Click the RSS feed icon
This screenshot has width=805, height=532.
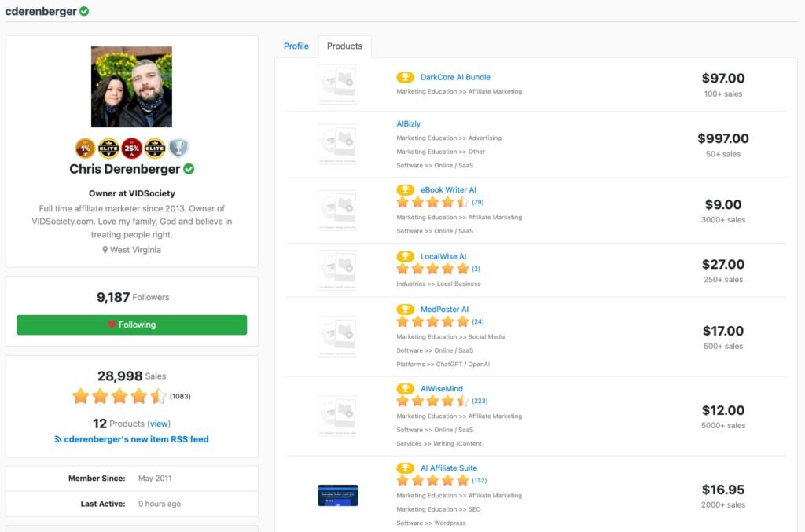tap(58, 439)
